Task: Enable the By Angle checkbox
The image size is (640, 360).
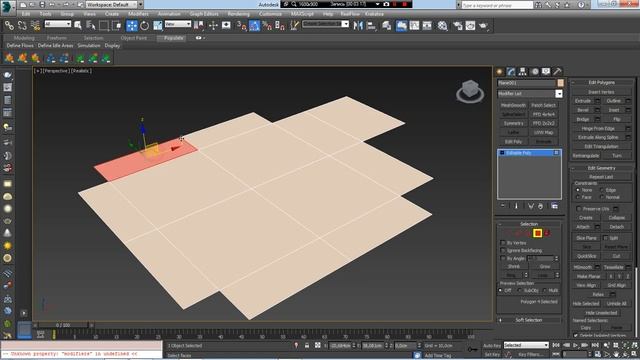Action: tap(503, 258)
